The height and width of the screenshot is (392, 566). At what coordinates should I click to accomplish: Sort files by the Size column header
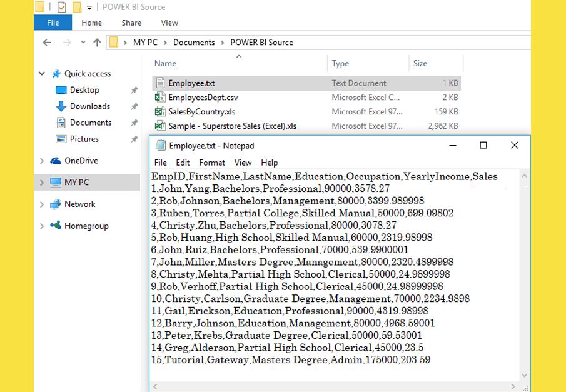(x=420, y=63)
